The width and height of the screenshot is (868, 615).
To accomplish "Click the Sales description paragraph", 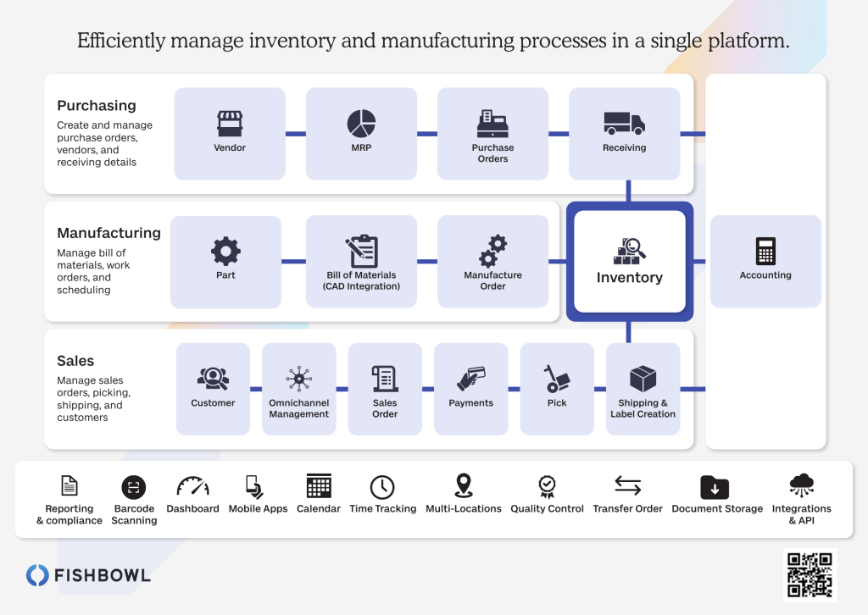I will [x=93, y=399].
